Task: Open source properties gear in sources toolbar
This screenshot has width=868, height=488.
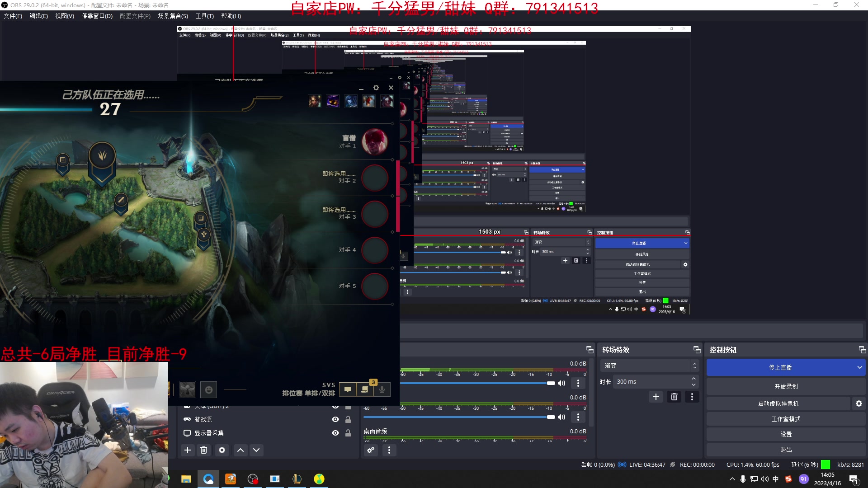Action: click(222, 450)
